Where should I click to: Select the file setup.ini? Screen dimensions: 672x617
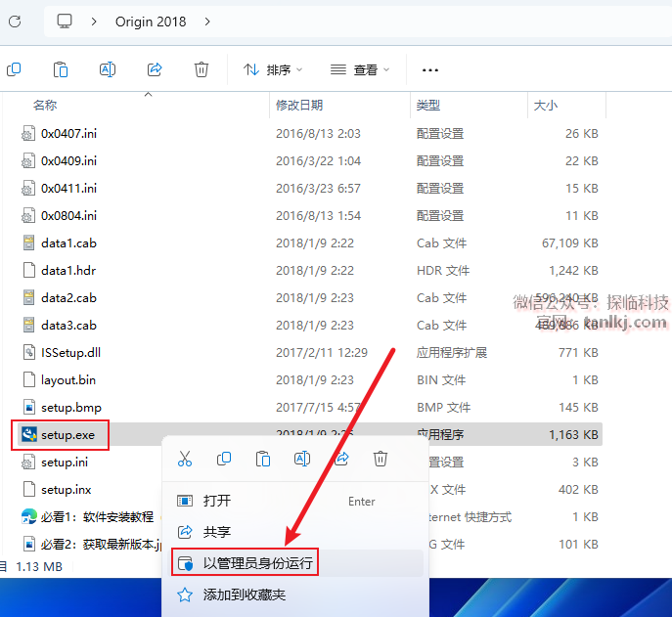point(65,463)
